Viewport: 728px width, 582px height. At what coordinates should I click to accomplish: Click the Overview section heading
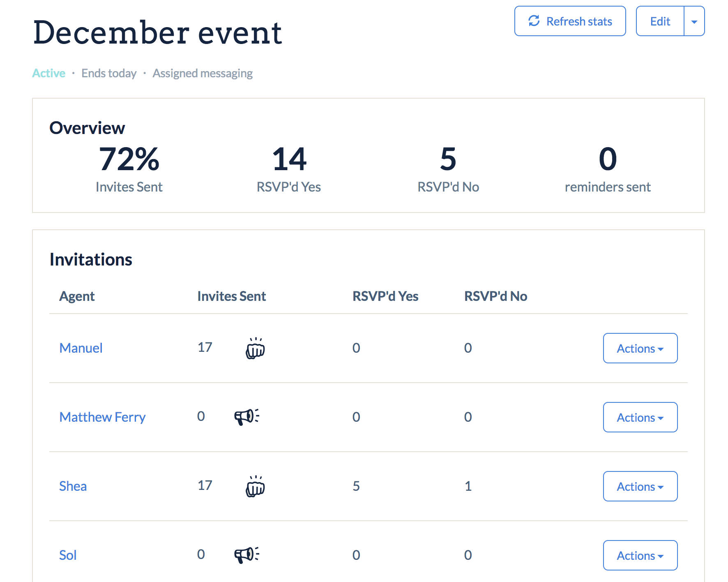87,128
